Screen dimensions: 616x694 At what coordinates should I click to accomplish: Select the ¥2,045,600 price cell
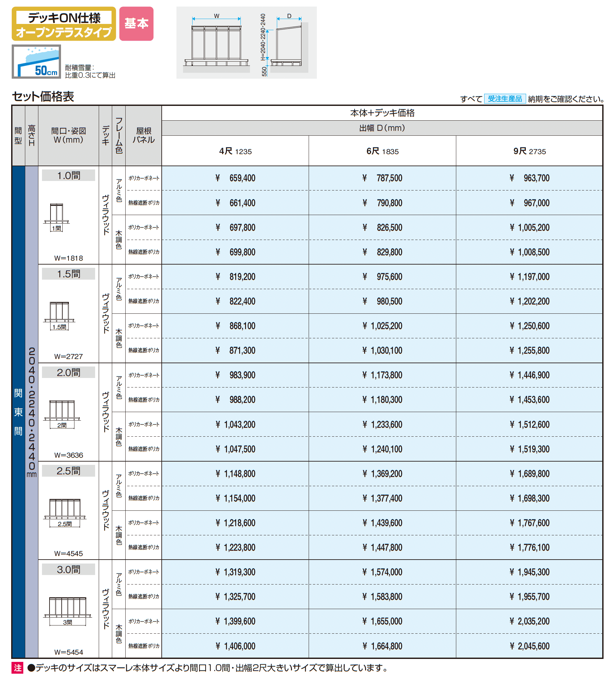pyautogui.click(x=529, y=646)
